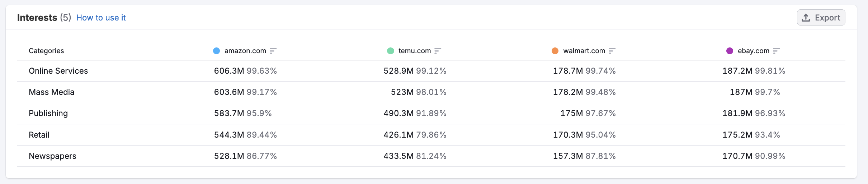
Task: Click the amazon.com column header text
Action: (x=245, y=51)
